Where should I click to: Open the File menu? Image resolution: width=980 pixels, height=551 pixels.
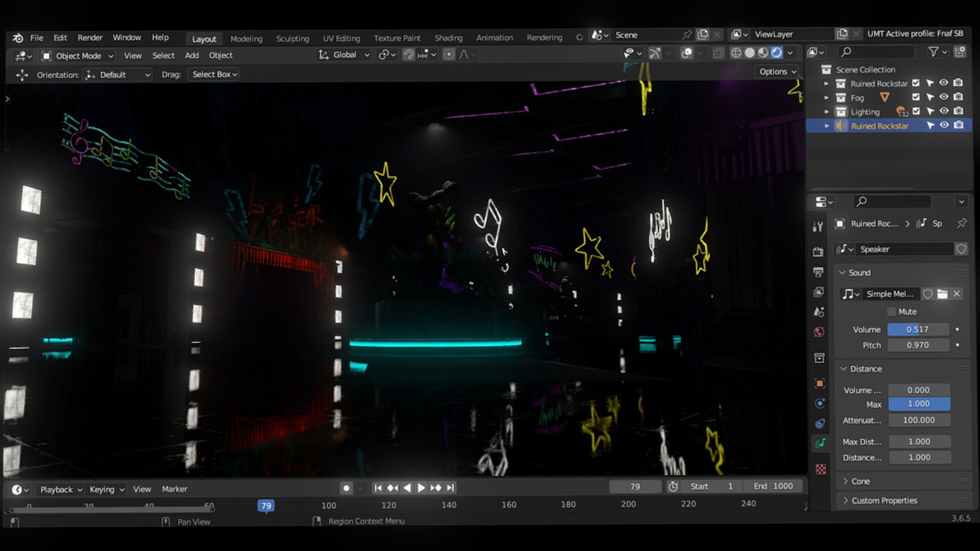tap(37, 38)
